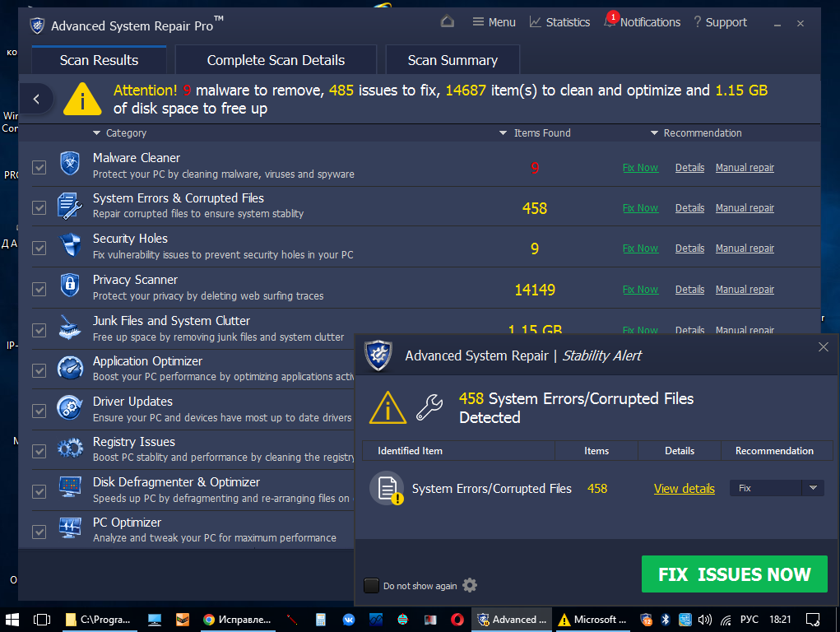This screenshot has height=632, width=840.
Task: Click the Driver Updates gear icon
Action: 70,408
